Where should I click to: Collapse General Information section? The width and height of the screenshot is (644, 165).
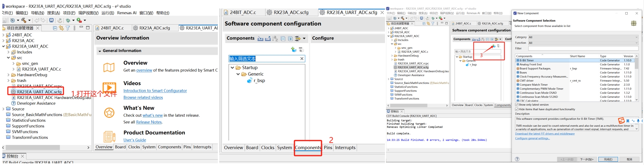[x=100, y=51]
